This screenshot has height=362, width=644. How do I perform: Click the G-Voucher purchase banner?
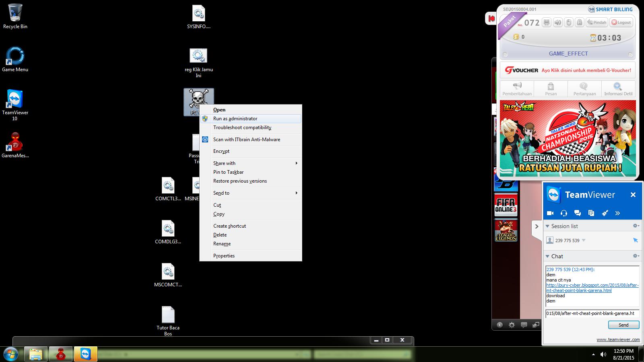click(568, 70)
